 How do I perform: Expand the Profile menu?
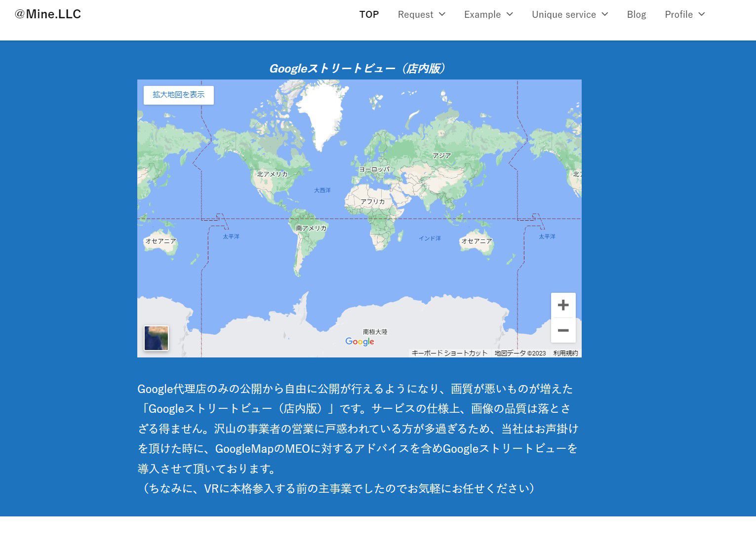tap(684, 14)
